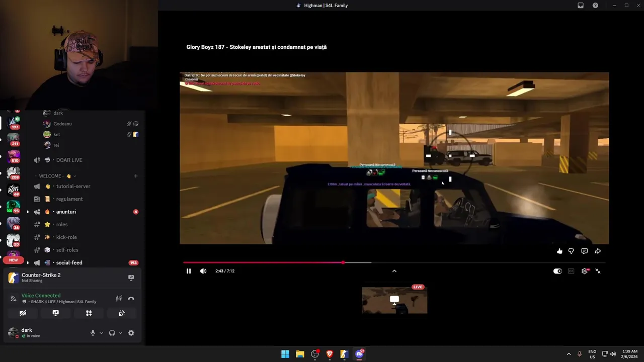Seek on the red video progress bar
This screenshot has height=362, width=644.
394,262
